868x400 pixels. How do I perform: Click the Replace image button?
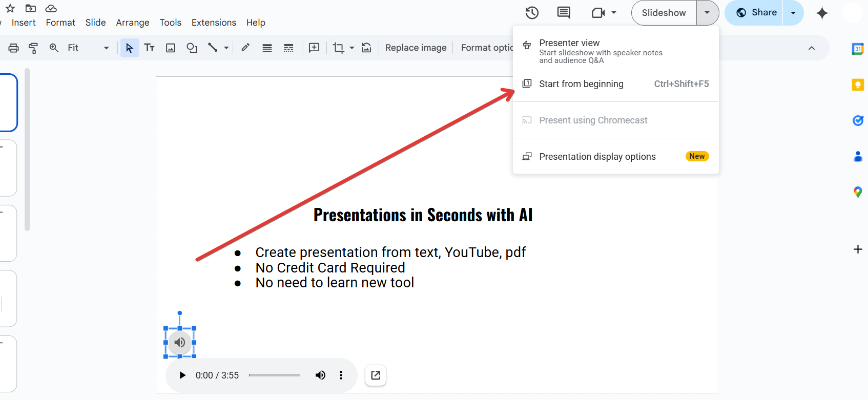pos(416,48)
